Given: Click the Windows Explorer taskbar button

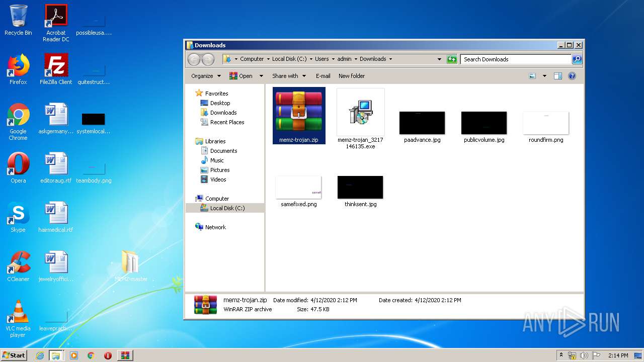Looking at the screenshot, I should click(56, 355).
